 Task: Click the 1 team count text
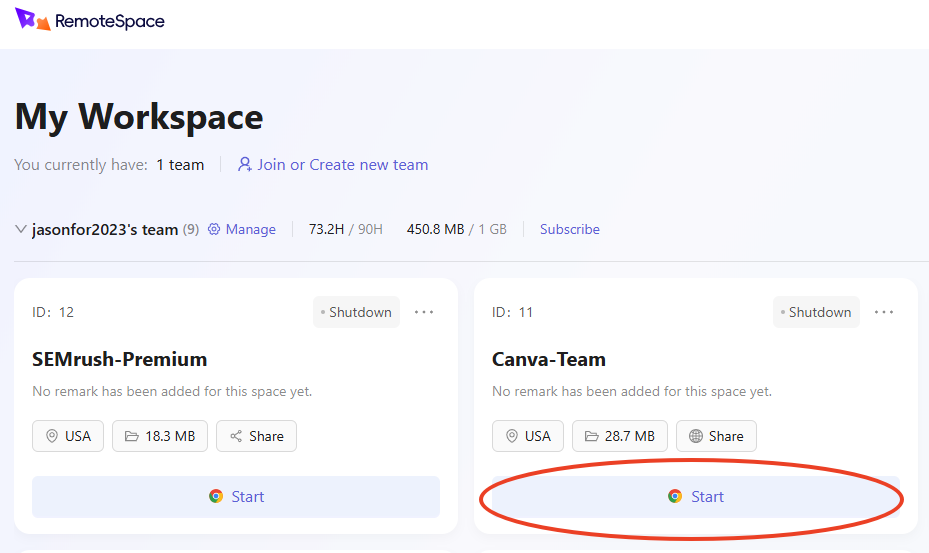(180, 164)
